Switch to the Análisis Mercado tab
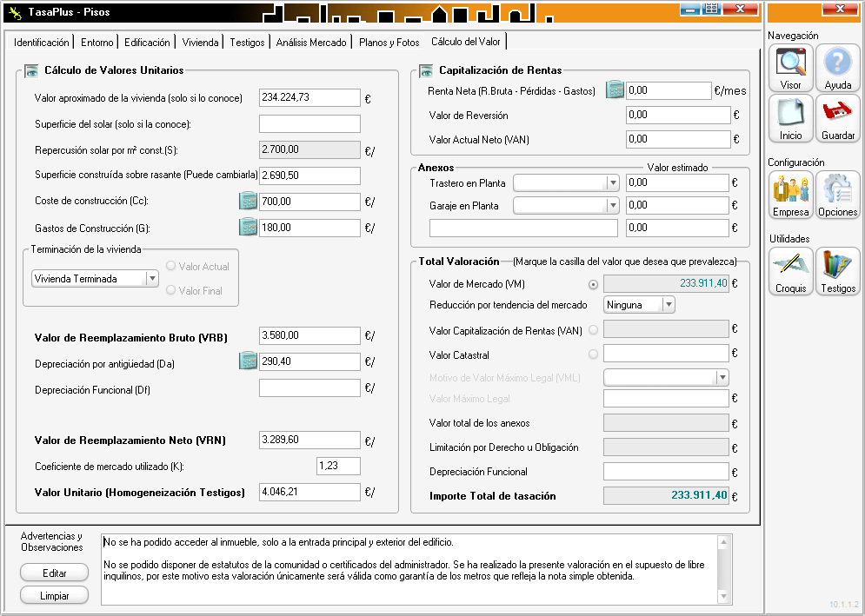The image size is (865, 616). [x=311, y=42]
